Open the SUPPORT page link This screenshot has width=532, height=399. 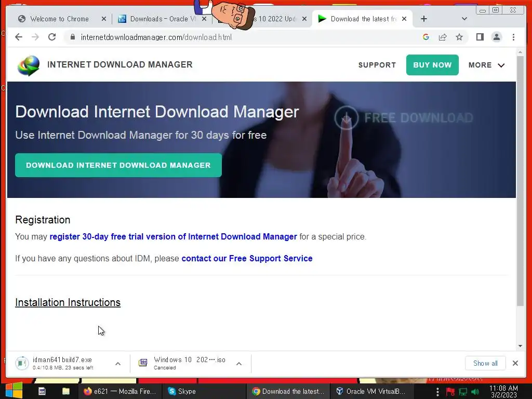(377, 65)
